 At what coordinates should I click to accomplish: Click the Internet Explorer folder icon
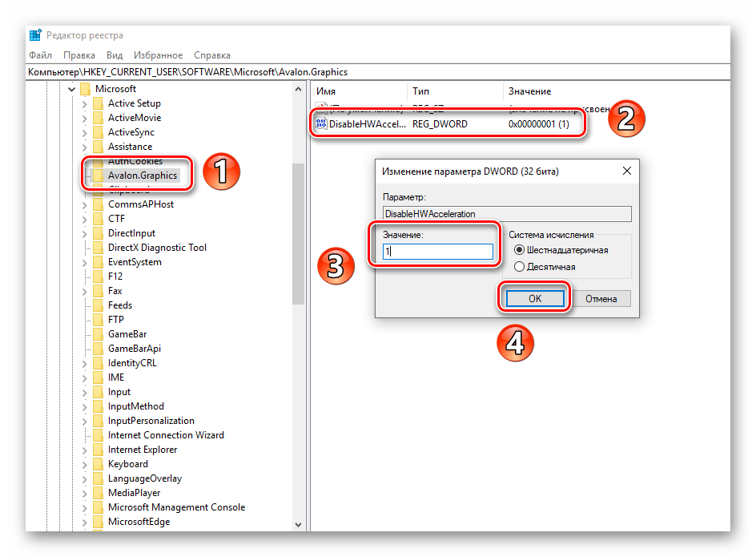click(x=98, y=450)
